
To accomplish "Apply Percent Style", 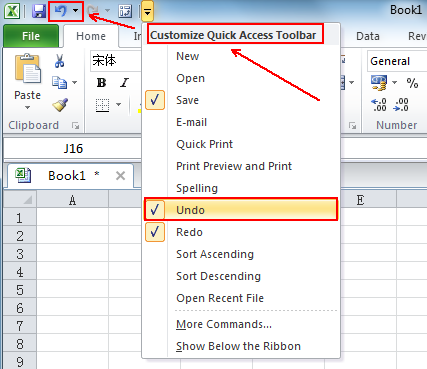I will 412,83.
